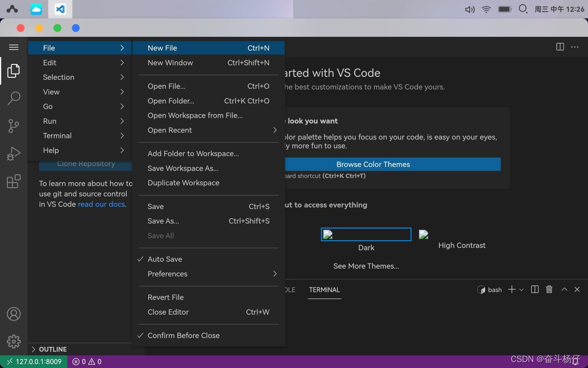The image size is (588, 368).
Task: Open the Source Control view icon
Action: pyautogui.click(x=14, y=126)
